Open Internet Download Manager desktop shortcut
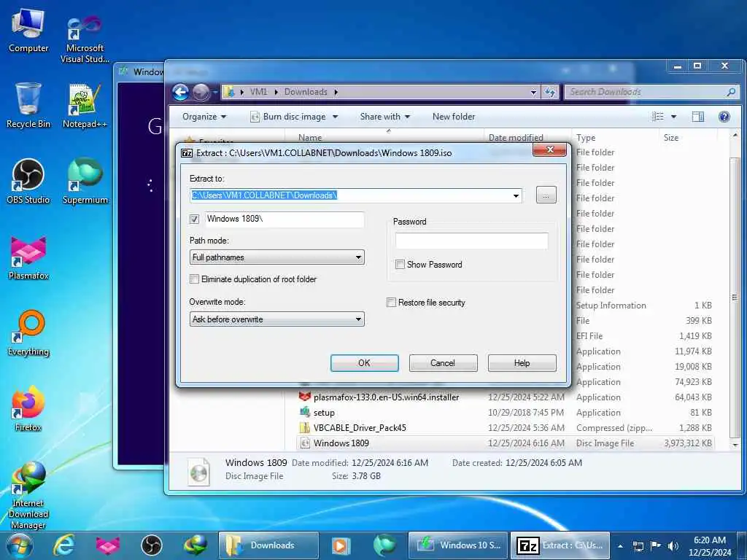 pyautogui.click(x=28, y=495)
